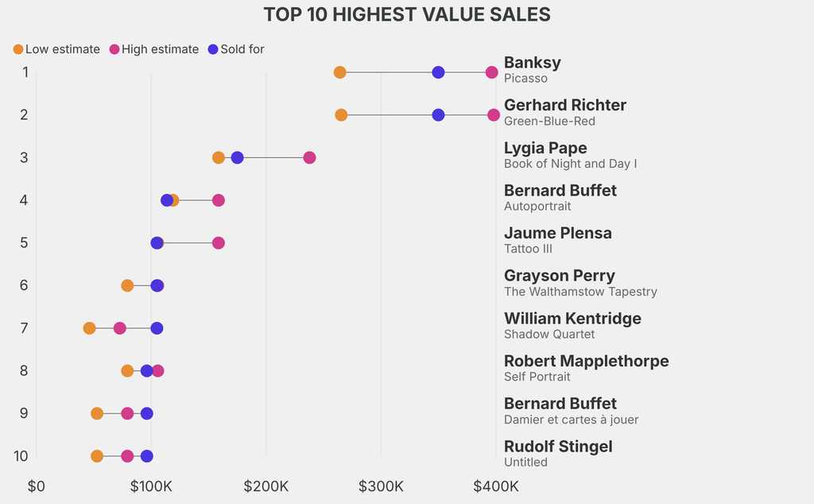Image resolution: width=814 pixels, height=504 pixels.
Task: Click the orange Low estimate legend swatch
Action: click(18, 49)
